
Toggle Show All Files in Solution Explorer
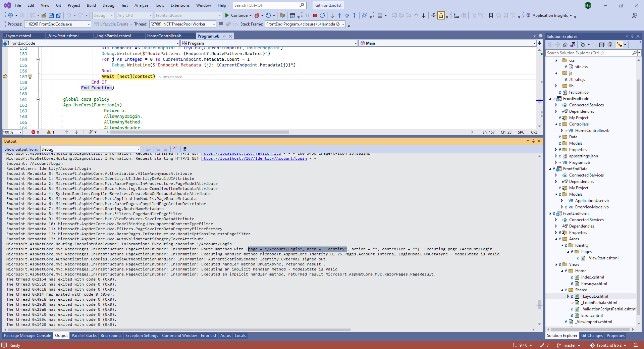(609, 45)
